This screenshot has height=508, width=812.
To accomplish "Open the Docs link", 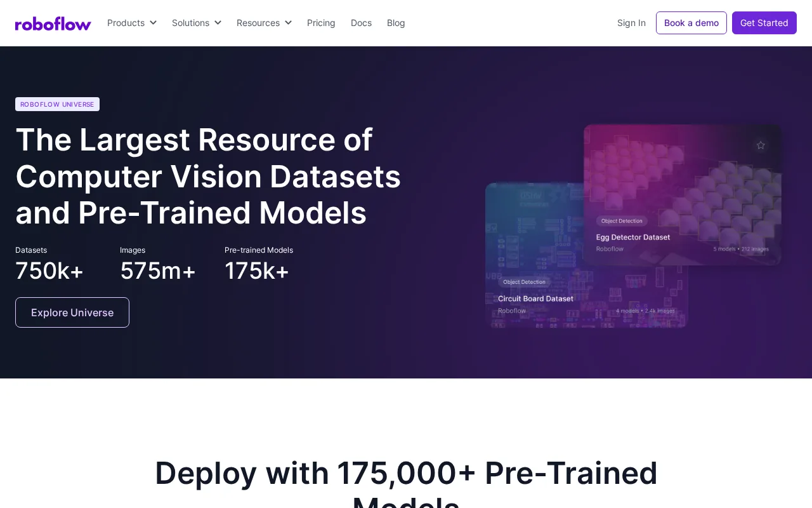I will [361, 23].
